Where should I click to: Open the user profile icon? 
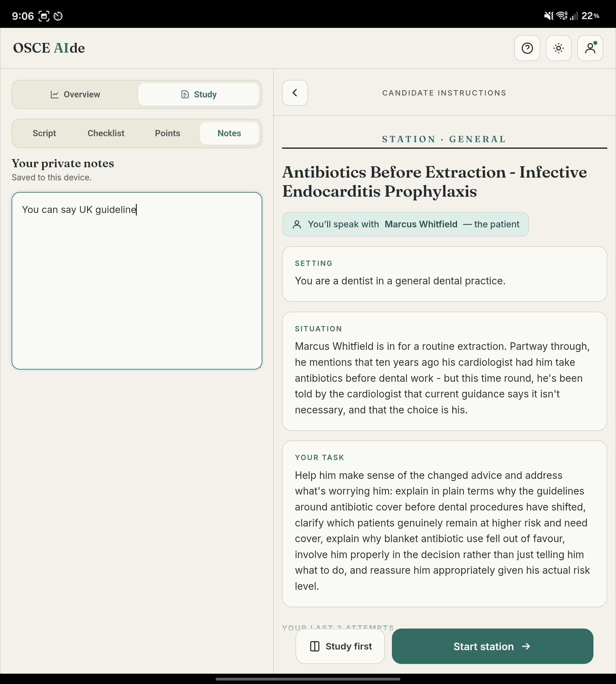pyautogui.click(x=590, y=48)
